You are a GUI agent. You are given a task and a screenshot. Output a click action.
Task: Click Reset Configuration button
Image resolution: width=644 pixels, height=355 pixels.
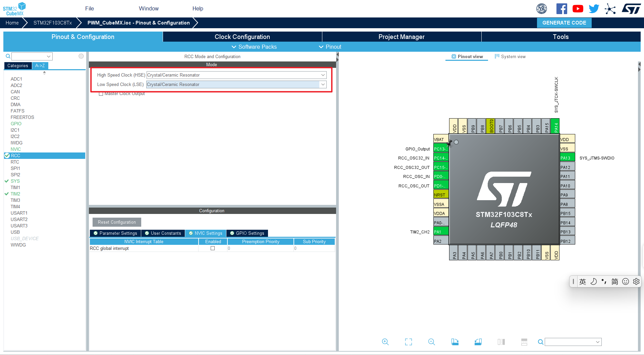coord(117,222)
